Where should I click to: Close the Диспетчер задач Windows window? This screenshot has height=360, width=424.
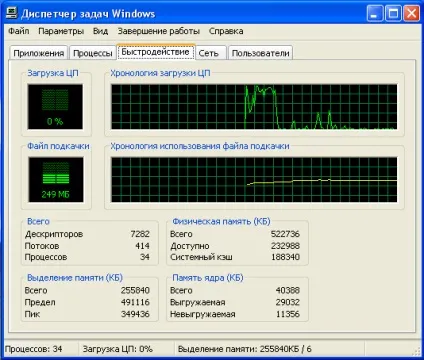click(412, 13)
